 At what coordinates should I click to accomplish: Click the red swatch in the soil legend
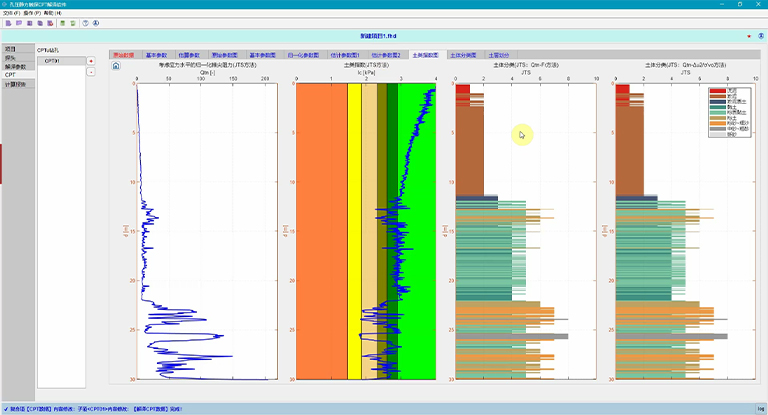coord(717,91)
